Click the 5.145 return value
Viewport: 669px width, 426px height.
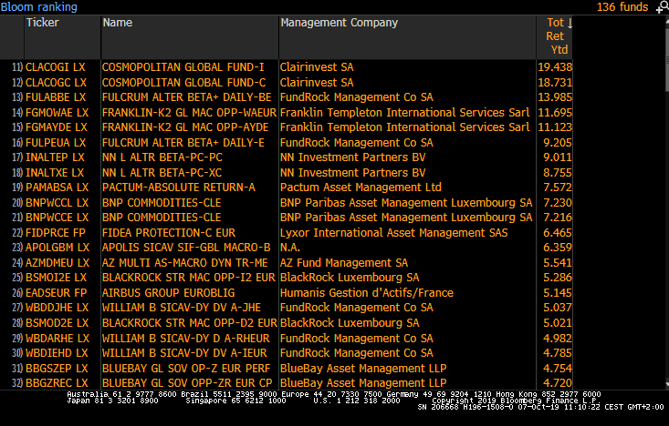click(x=557, y=293)
